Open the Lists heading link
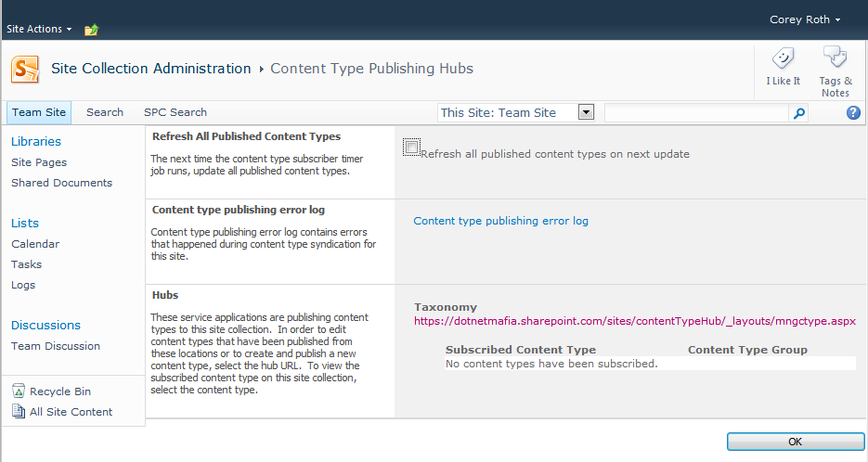The image size is (868, 462). point(25,223)
